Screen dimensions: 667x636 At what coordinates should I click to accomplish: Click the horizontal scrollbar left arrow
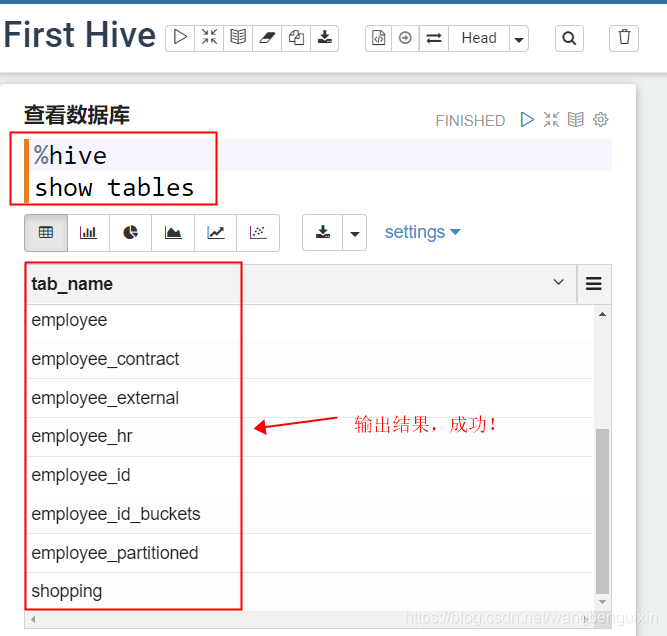pos(33,619)
